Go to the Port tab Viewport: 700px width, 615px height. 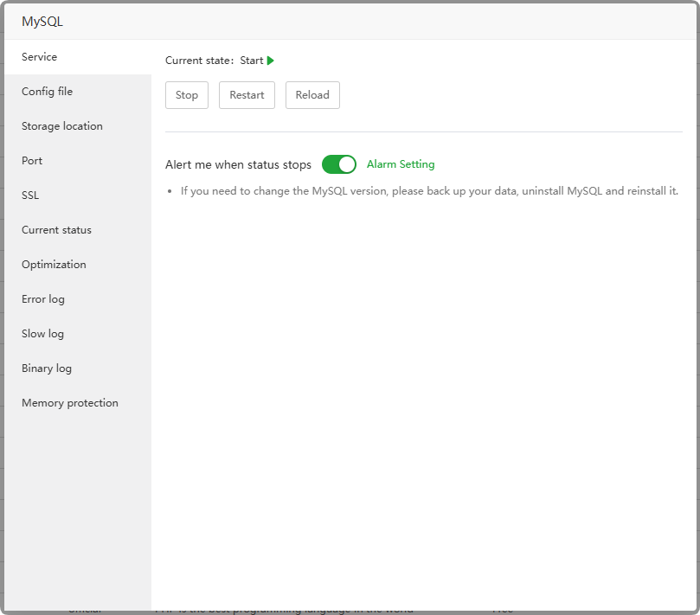pos(32,161)
